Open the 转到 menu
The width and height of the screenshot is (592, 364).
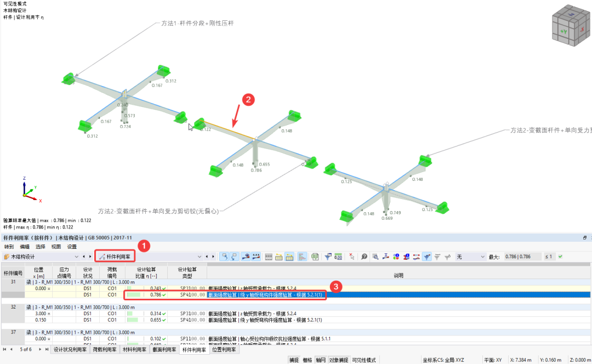pyautogui.click(x=9, y=247)
